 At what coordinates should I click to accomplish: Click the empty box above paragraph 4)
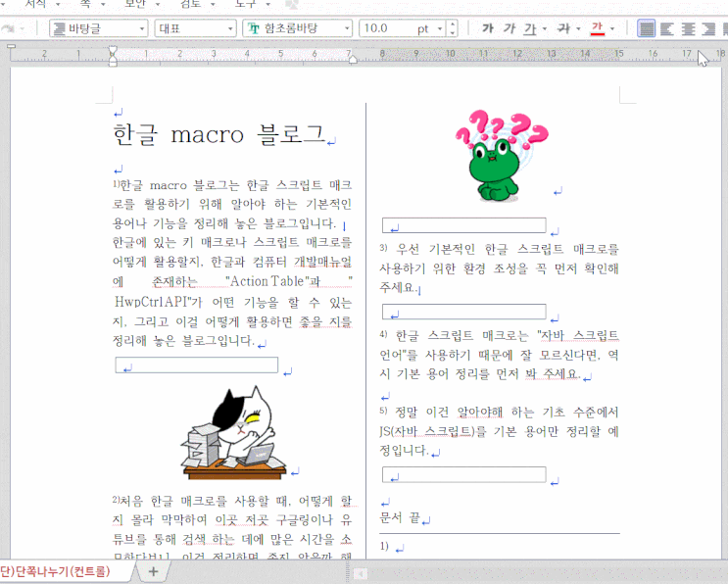click(x=463, y=312)
